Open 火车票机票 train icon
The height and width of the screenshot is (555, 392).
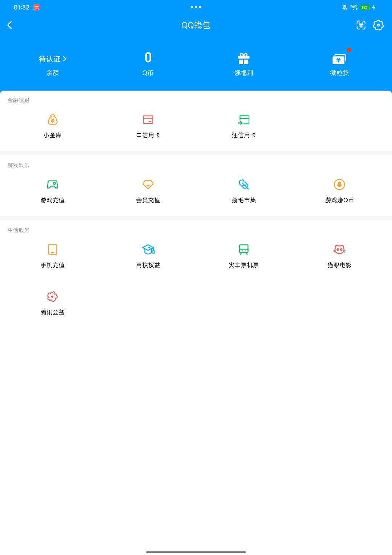244,250
